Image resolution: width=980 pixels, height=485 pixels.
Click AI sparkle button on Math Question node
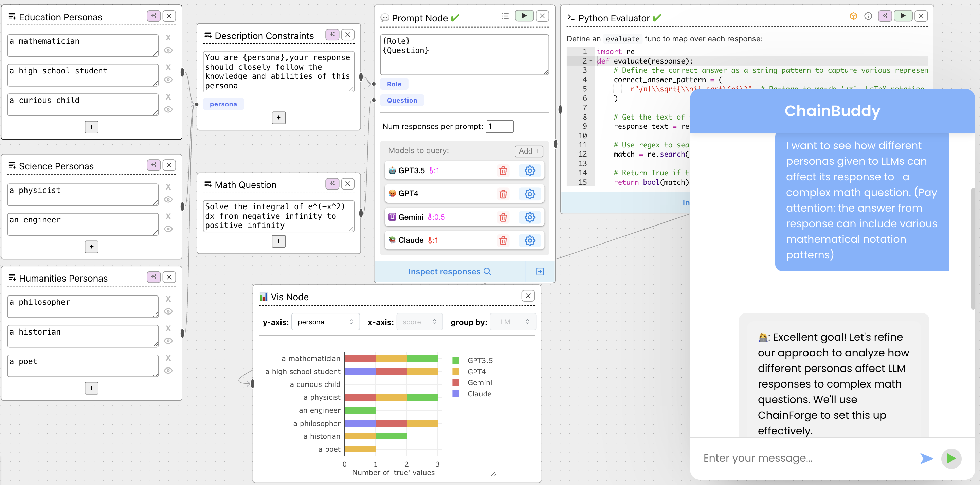pos(332,184)
